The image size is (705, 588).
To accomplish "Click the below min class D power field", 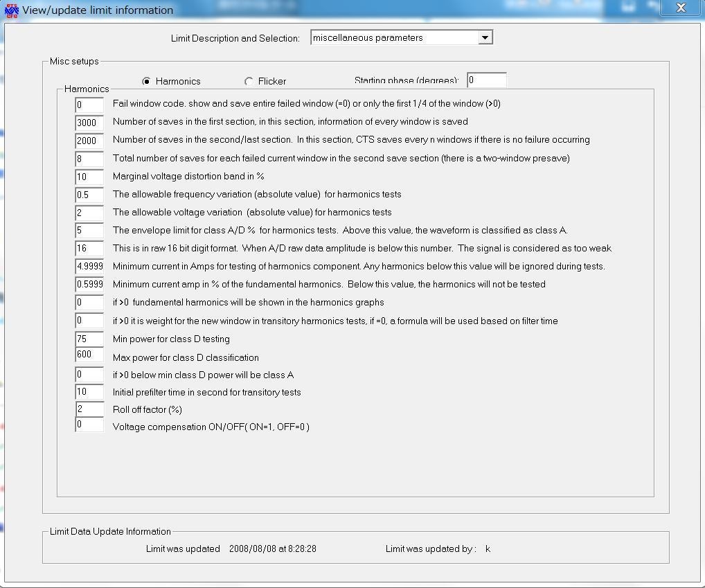I will click(x=89, y=374).
